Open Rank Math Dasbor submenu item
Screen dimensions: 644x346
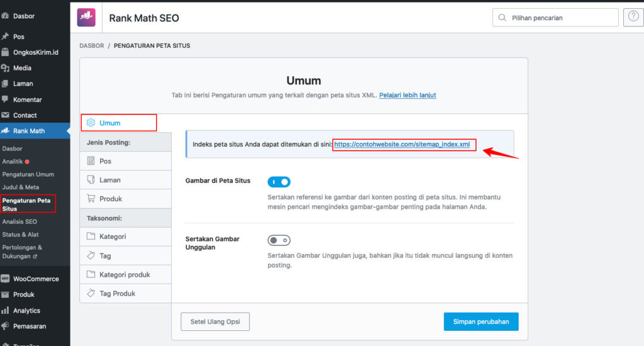(13, 148)
